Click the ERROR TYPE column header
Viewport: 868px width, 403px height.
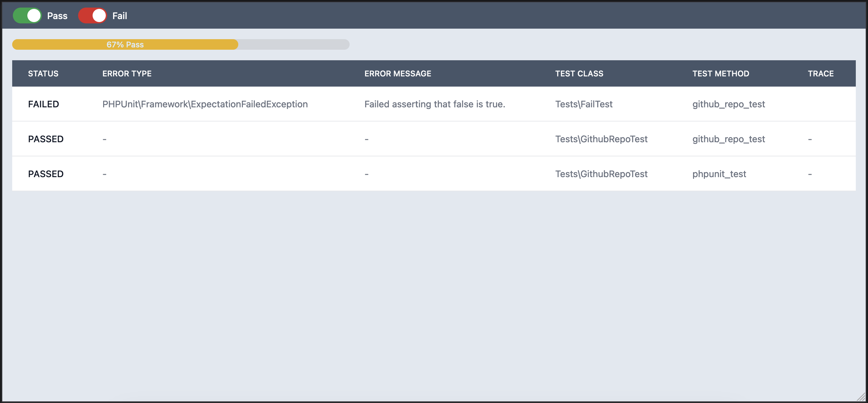tap(127, 73)
